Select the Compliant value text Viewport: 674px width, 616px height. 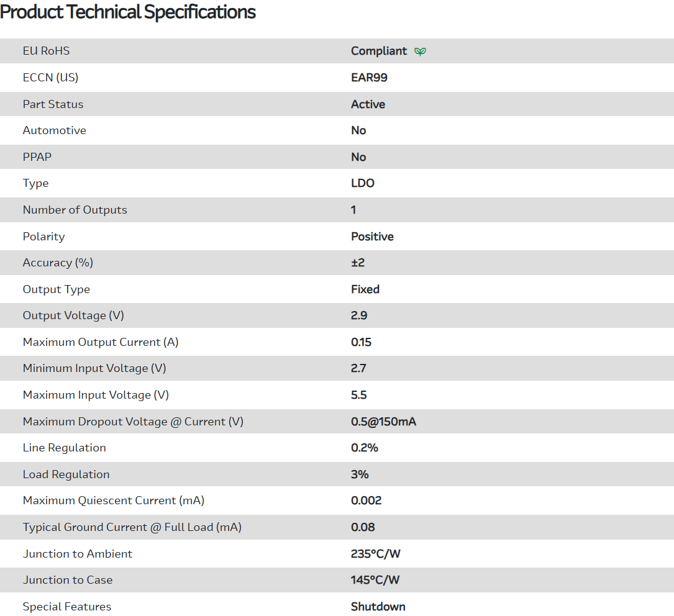click(x=379, y=51)
